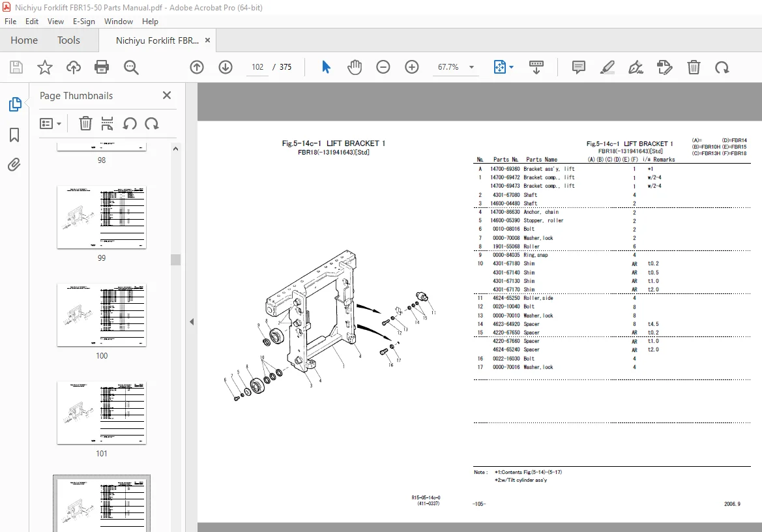Print the document with the printer icon
This screenshot has height=532, width=762.
pos(102,67)
